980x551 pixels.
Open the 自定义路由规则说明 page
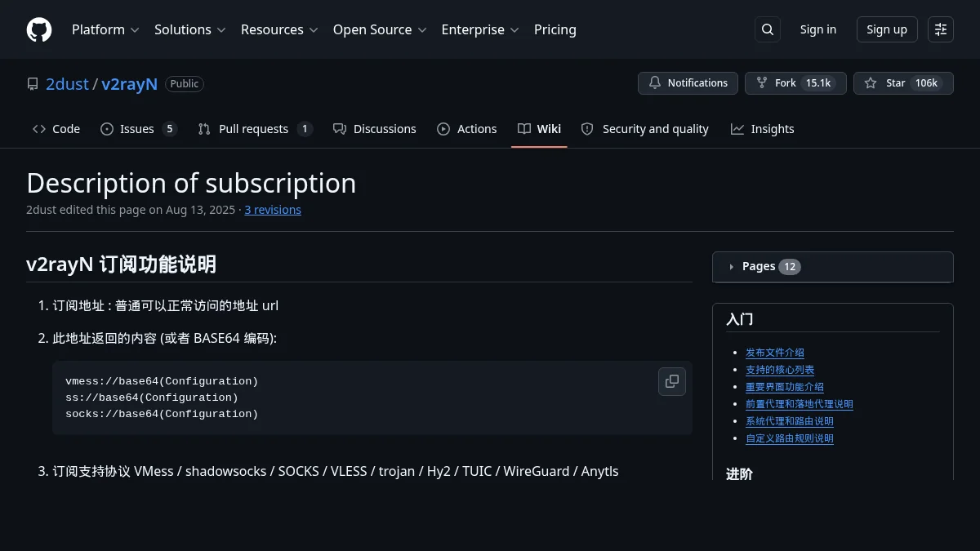pyautogui.click(x=790, y=438)
